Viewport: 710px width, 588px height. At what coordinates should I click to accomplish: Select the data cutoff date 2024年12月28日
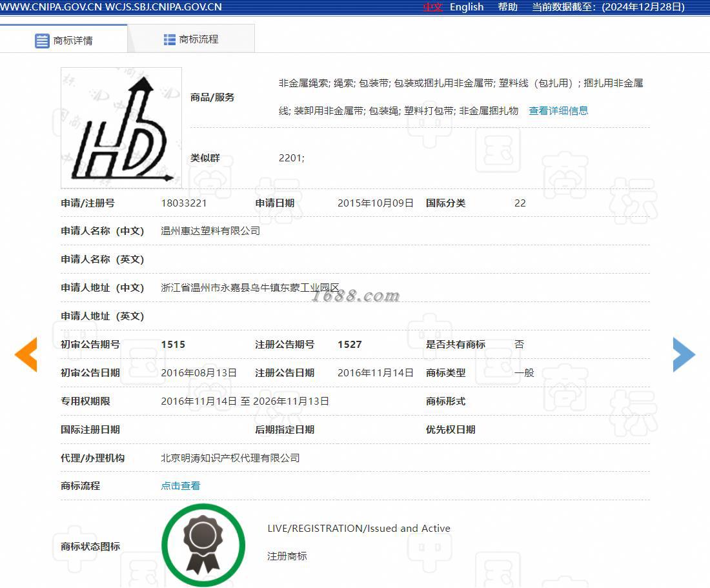(x=642, y=7)
